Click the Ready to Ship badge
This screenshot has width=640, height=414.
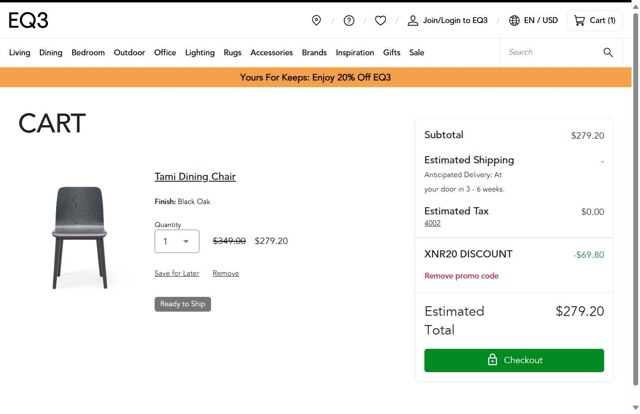pyautogui.click(x=182, y=304)
